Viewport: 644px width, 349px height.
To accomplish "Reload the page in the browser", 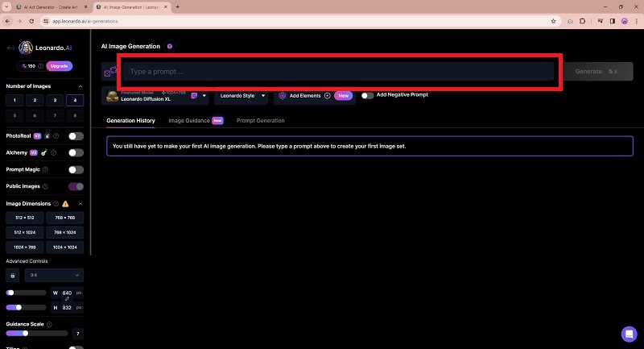I will tap(31, 21).
